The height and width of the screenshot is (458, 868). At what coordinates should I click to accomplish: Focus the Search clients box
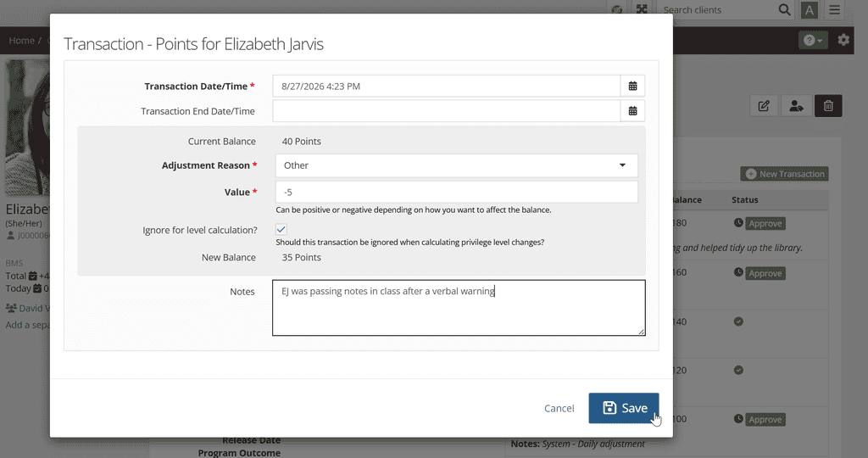click(x=717, y=9)
